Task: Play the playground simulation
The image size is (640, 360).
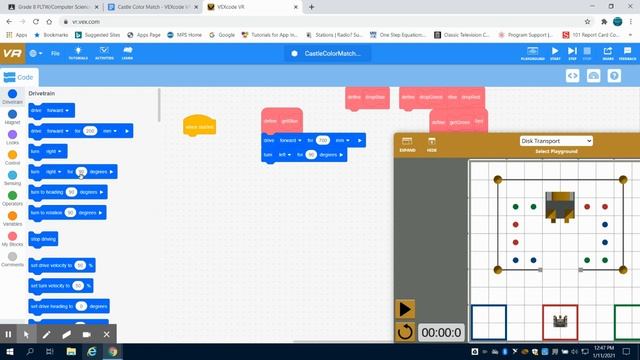Action: (x=405, y=309)
